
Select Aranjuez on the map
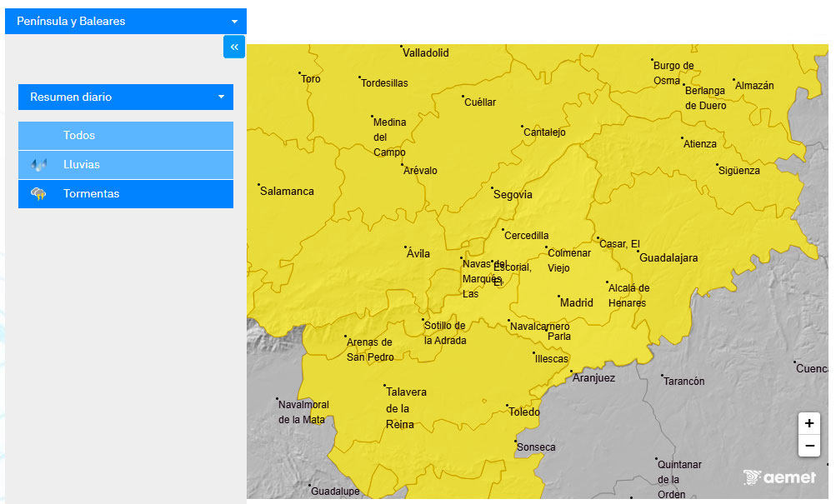click(x=593, y=377)
